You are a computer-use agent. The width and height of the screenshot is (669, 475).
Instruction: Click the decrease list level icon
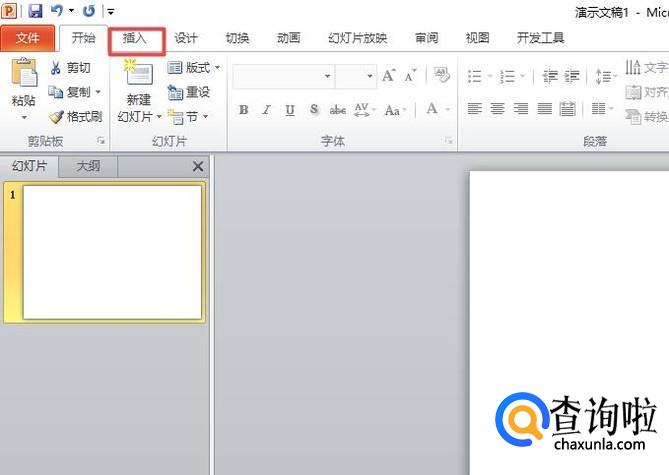[550, 76]
